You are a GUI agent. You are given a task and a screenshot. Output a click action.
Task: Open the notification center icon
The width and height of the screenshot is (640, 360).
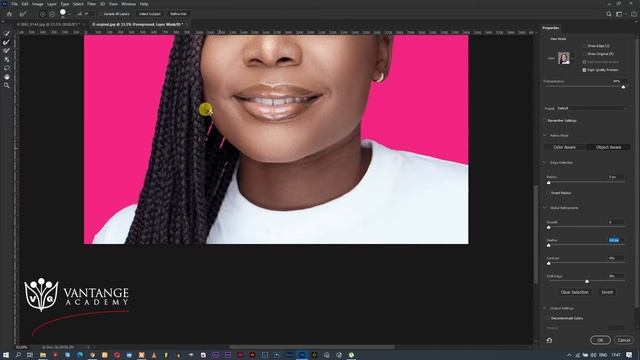pyautogui.click(x=629, y=355)
